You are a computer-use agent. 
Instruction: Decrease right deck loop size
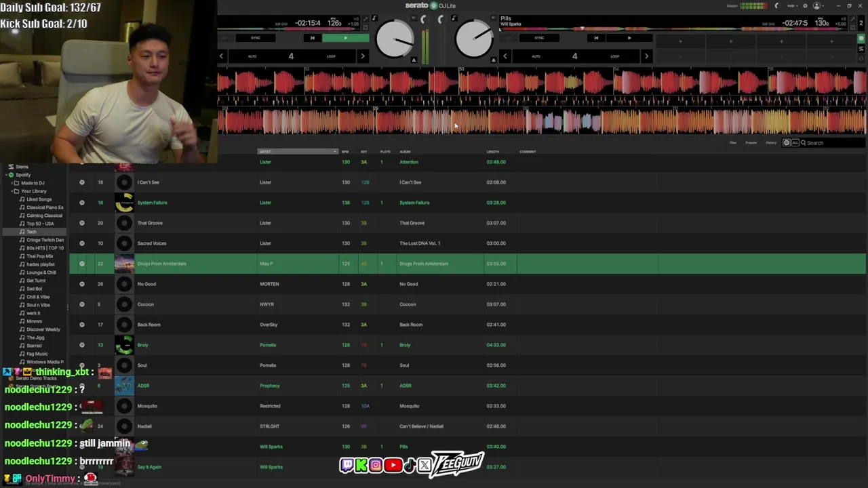point(505,56)
